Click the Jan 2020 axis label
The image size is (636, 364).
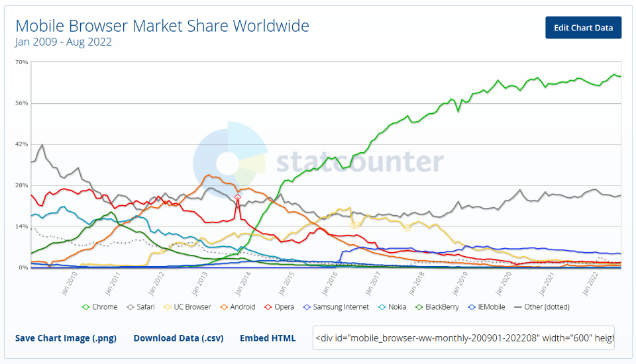[x=503, y=284]
